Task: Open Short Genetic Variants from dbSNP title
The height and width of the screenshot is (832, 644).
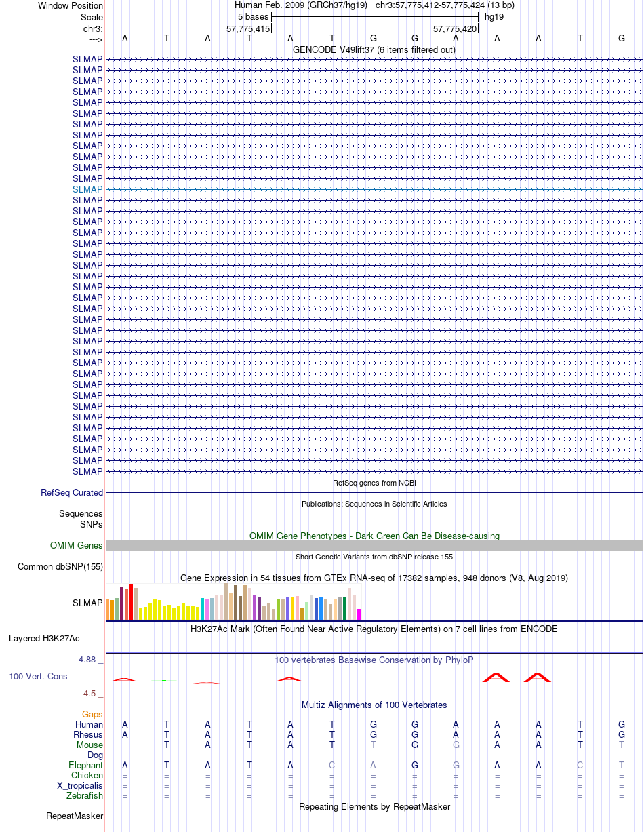Action: (374, 557)
